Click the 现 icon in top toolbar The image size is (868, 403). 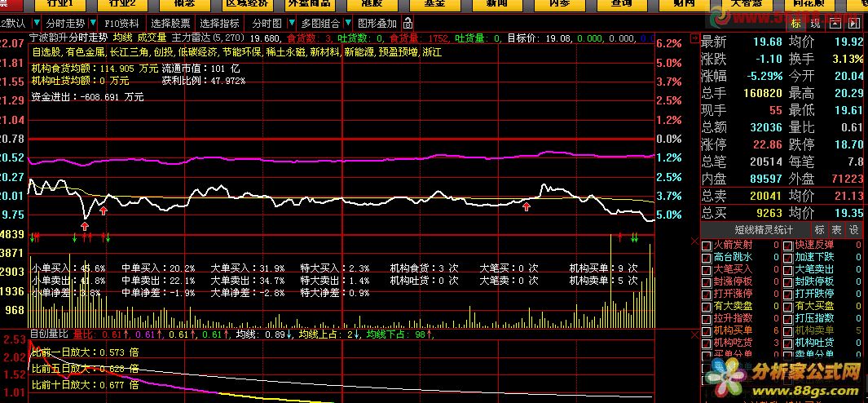click(x=815, y=24)
